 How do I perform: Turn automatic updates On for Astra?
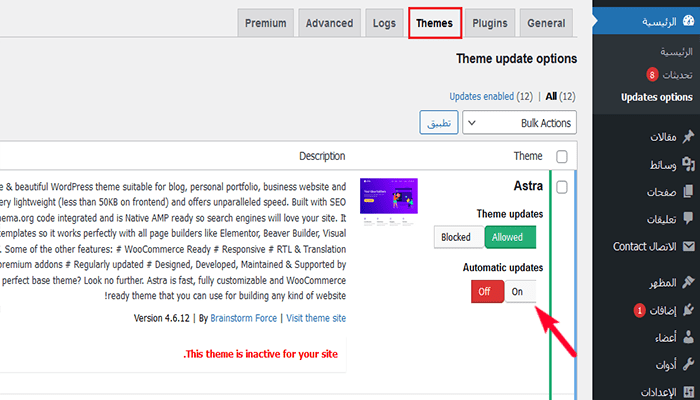[519, 291]
